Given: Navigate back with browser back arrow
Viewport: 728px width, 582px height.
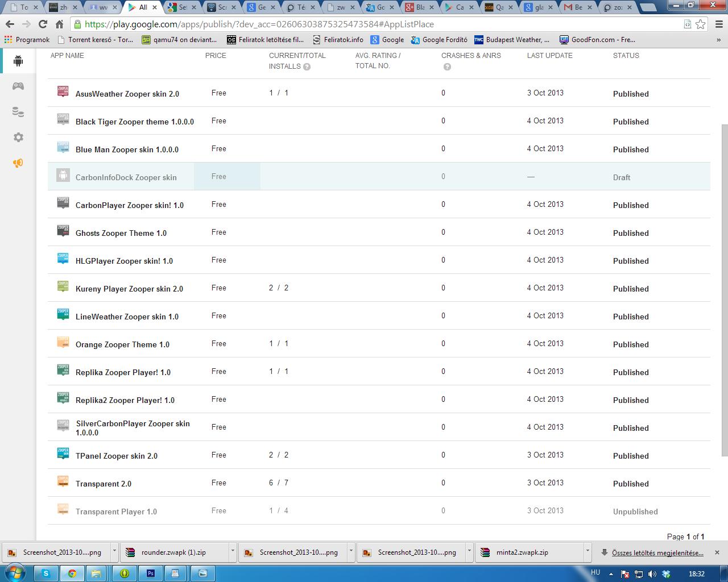Looking at the screenshot, I should click(x=10, y=24).
